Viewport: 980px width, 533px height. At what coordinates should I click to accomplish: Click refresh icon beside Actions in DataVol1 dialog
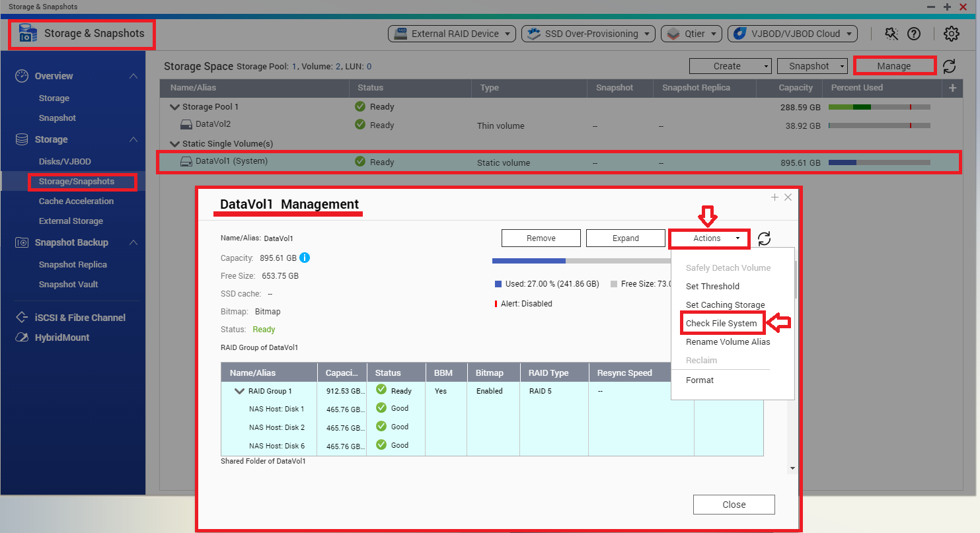click(x=764, y=238)
